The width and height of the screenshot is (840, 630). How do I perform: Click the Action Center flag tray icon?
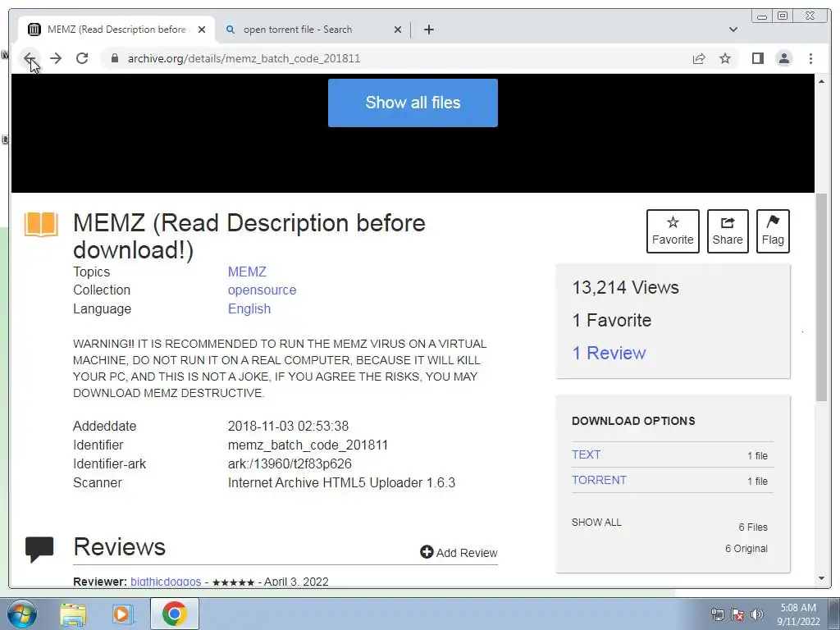pyautogui.click(x=737, y=614)
